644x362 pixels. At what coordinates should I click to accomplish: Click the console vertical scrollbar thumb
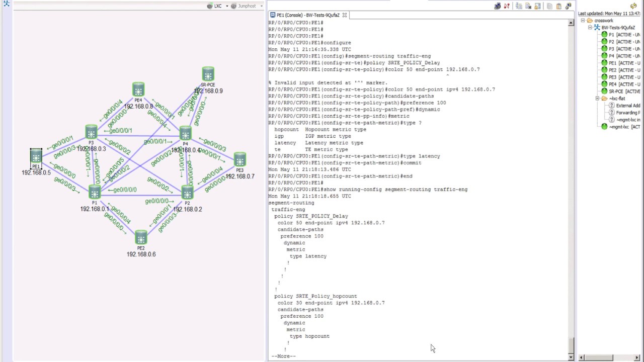[x=571, y=345]
